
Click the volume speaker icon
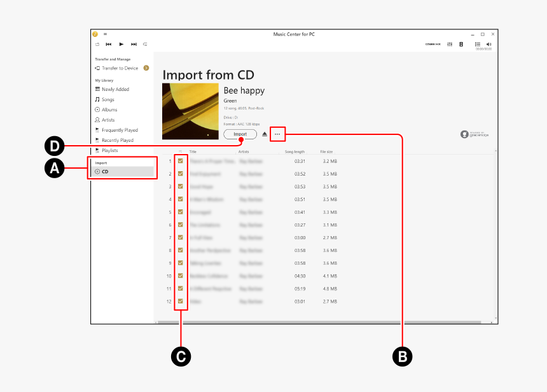point(488,45)
